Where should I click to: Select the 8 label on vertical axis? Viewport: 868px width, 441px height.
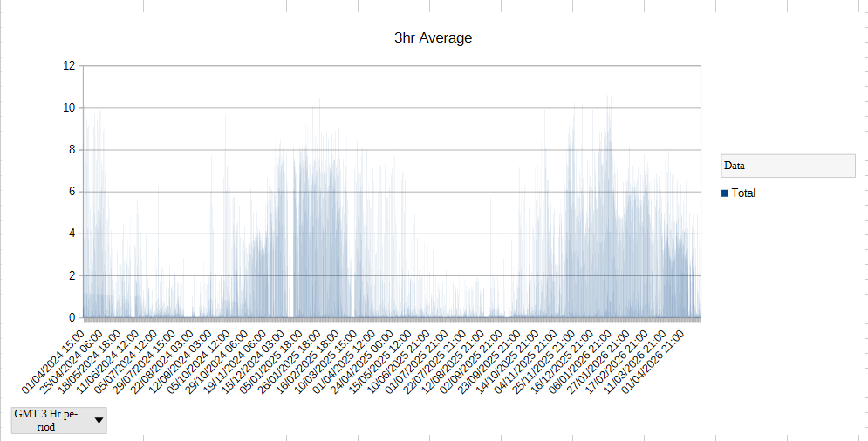click(72, 150)
